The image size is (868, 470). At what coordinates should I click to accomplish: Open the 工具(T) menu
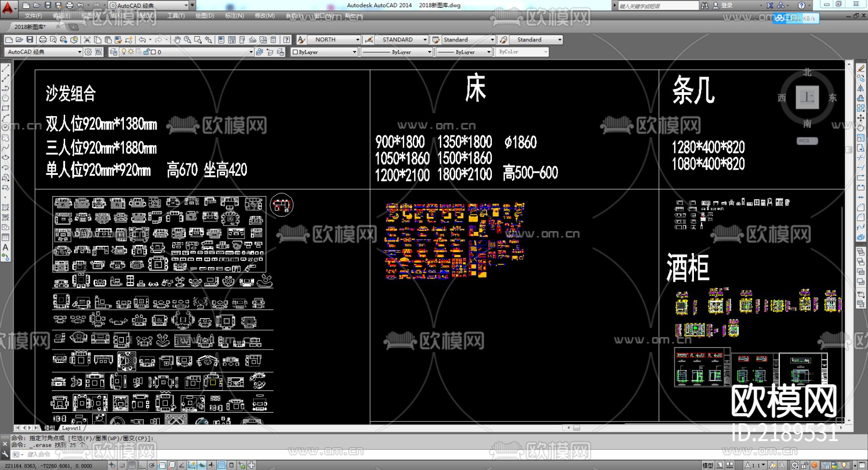tap(176, 16)
